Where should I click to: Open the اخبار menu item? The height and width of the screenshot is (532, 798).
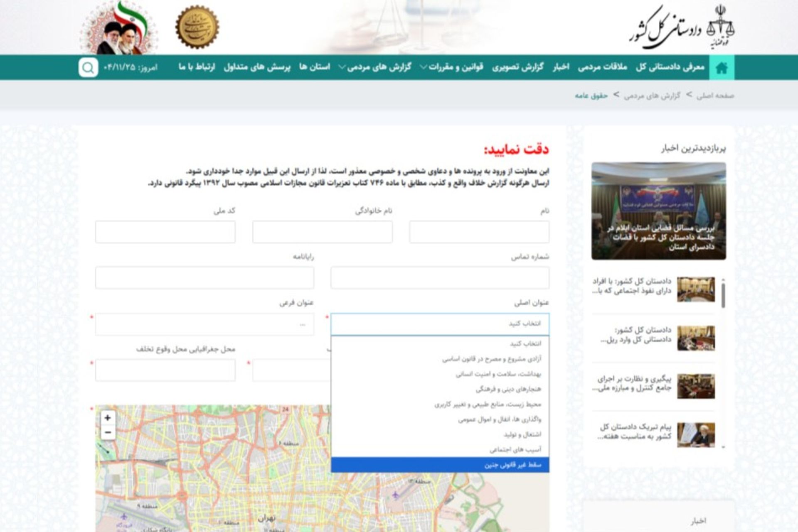pos(559,67)
